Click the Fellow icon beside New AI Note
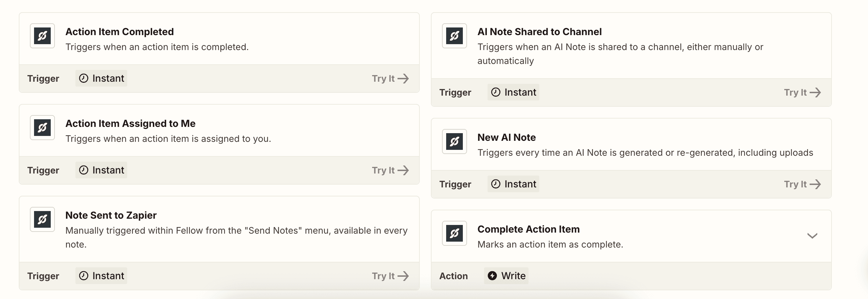Screen dimensions: 868x299 [455, 142]
